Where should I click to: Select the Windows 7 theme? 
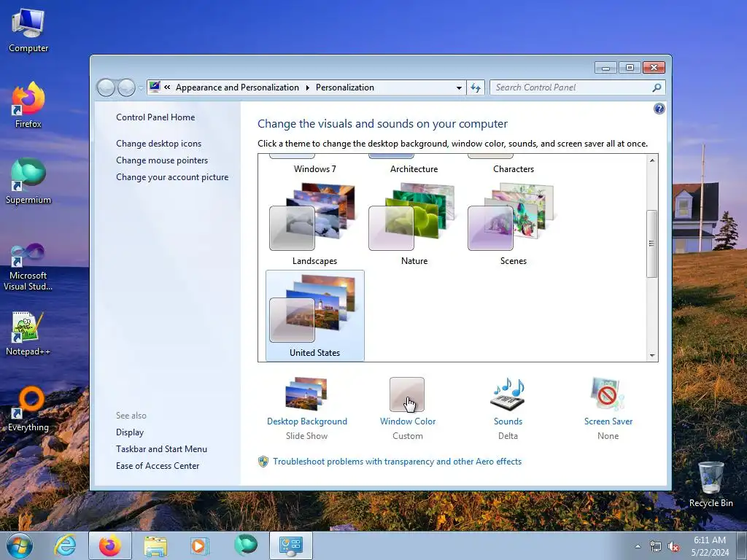(x=314, y=165)
